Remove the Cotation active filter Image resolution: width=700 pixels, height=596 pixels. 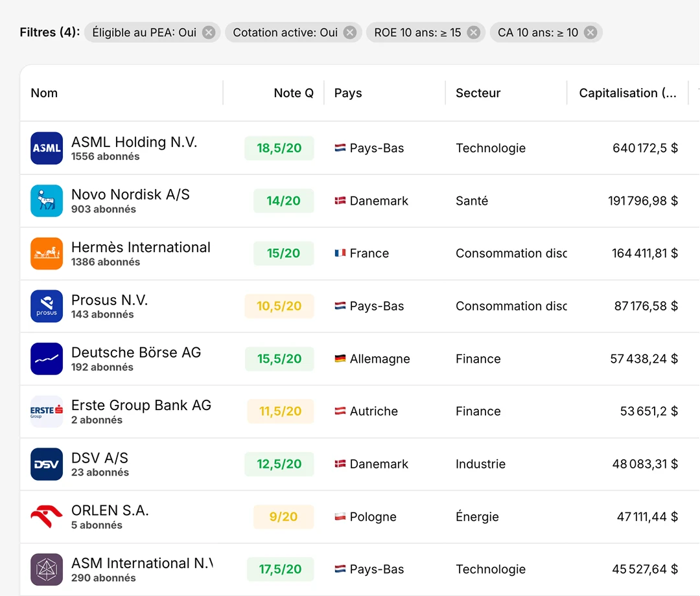pyautogui.click(x=350, y=32)
